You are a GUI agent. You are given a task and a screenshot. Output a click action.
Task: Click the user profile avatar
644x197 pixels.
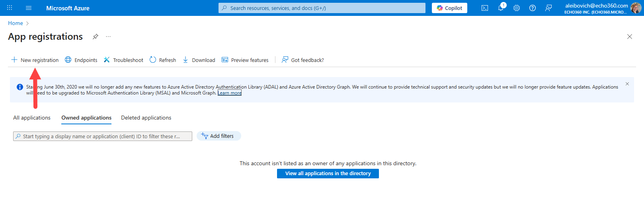point(636,8)
